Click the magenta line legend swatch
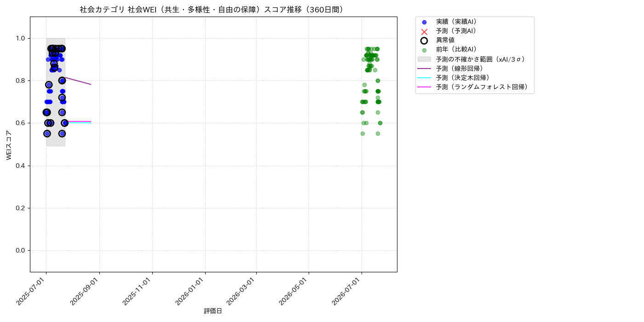The height and width of the screenshot is (322, 644). (424, 87)
